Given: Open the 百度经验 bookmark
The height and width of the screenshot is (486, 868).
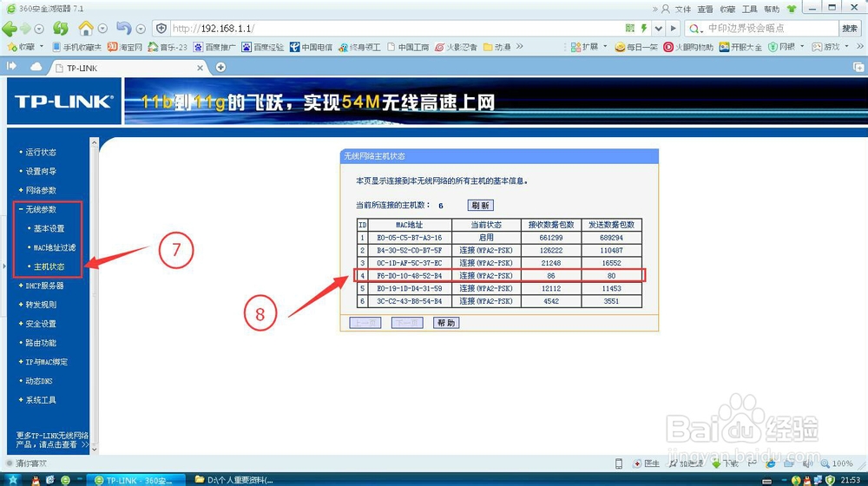Looking at the screenshot, I should click(x=263, y=47).
